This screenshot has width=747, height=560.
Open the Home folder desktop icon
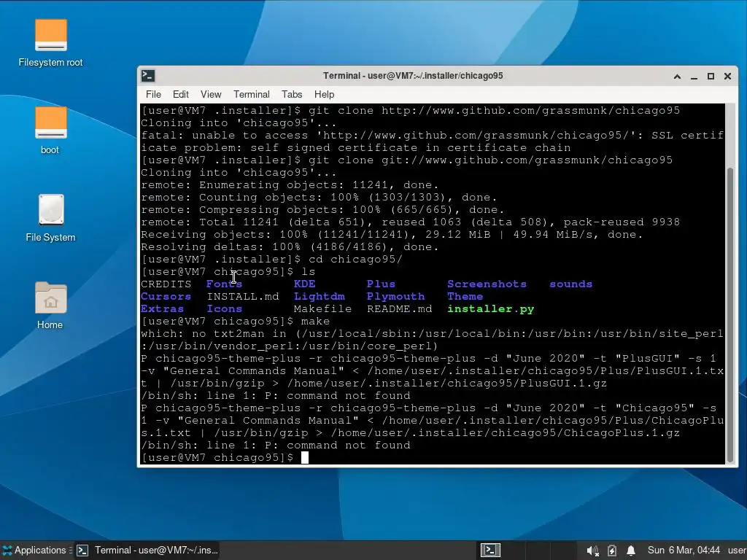(x=50, y=306)
